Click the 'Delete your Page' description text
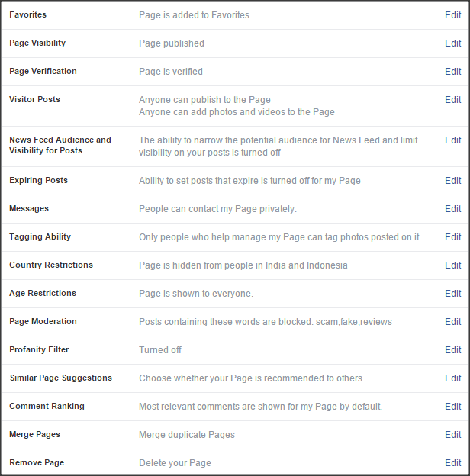The width and height of the screenshot is (470, 476). [x=175, y=463]
